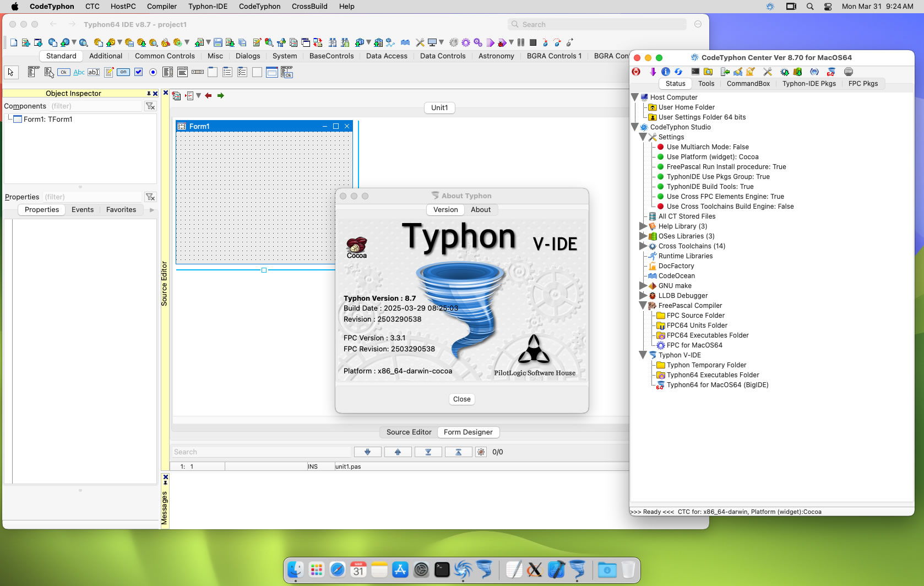Screen dimensions: 924x586
Task: Click the folder with magnifier icon in CodeTyphon Center
Action: click(708, 72)
